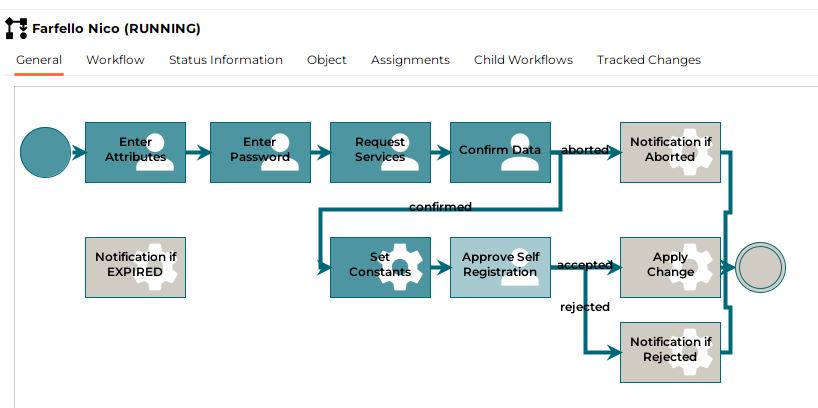Click the 'aborted' transition label
Screen dimensions: 818x408
(585, 150)
